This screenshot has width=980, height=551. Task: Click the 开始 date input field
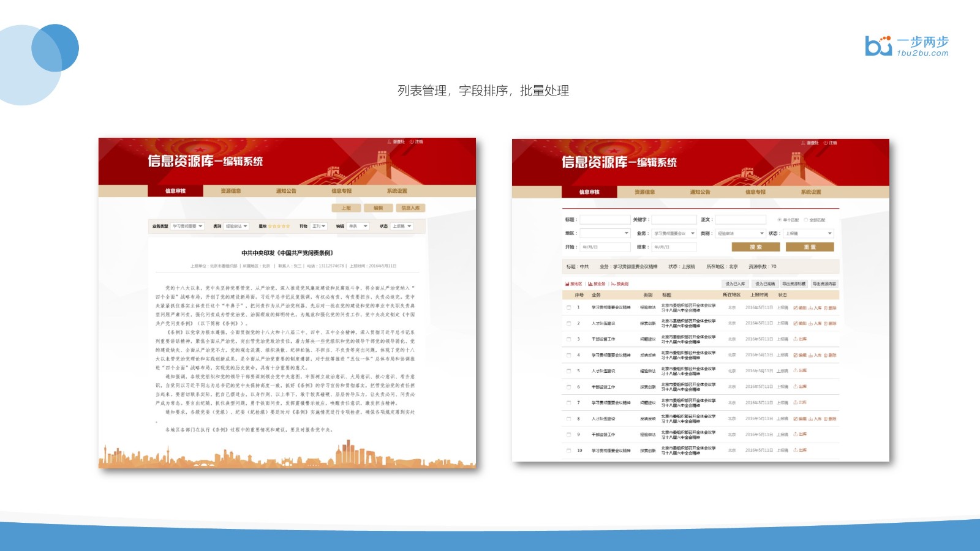tap(605, 247)
